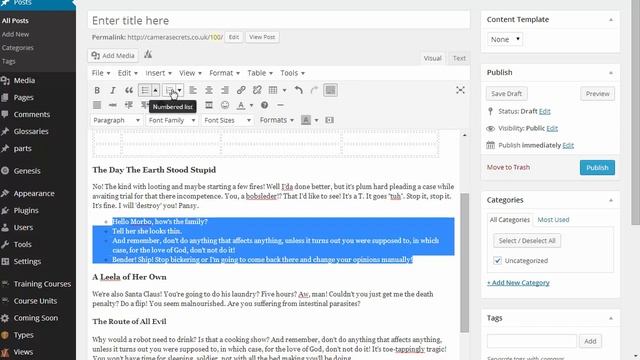Screen dimensions: 640x360
Task: Open the text color picker arrow
Action: click(251, 105)
